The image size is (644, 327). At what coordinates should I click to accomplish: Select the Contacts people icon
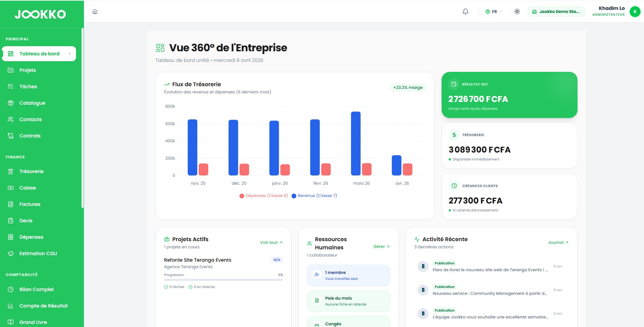[x=10, y=119]
